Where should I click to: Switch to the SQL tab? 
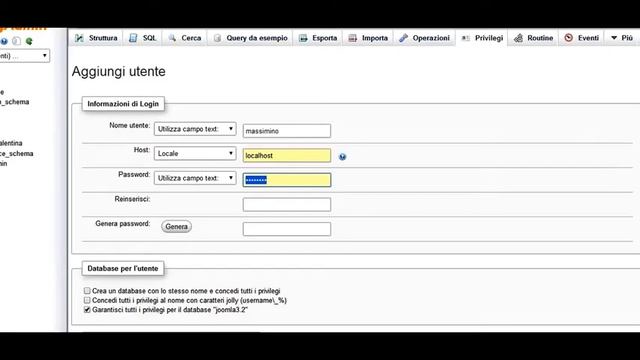coord(143,38)
